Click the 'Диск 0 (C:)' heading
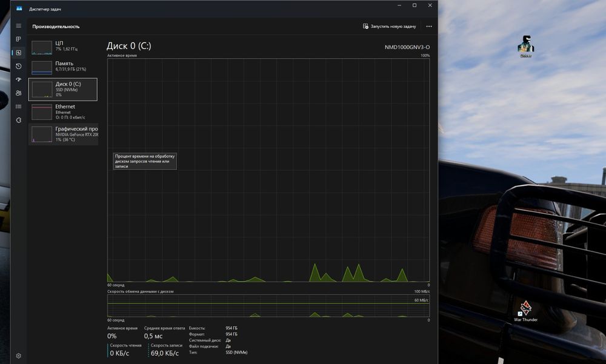This screenshot has height=364, width=606. [x=128, y=46]
